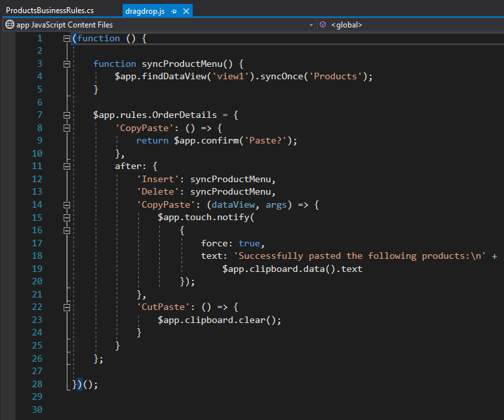The height and width of the screenshot is (420, 504).
Task: Select the dragdrop.js tab
Action: pyautogui.click(x=145, y=12)
